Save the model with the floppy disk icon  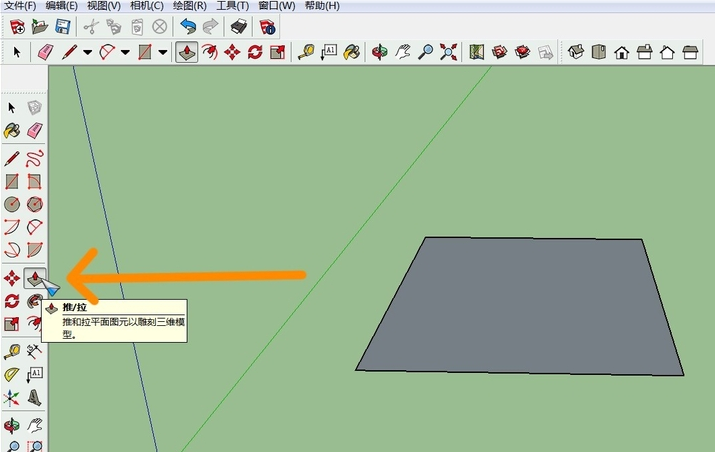click(63, 27)
